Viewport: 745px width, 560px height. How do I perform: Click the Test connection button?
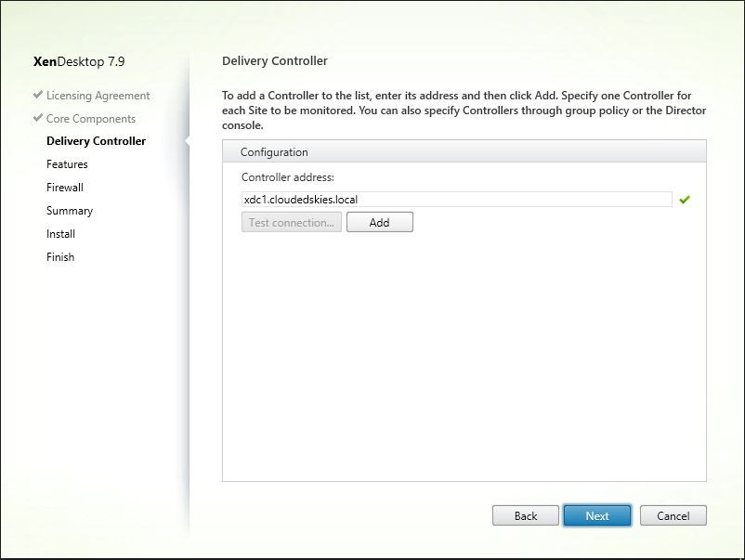[292, 222]
